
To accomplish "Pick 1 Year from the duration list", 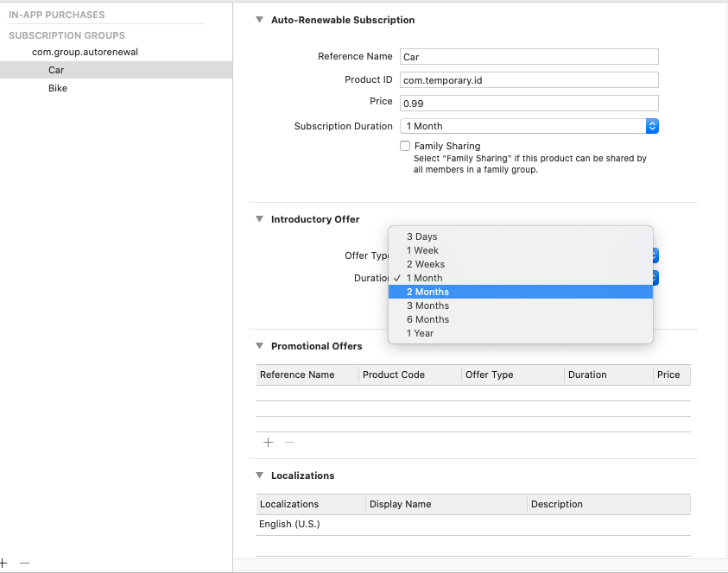I will [x=520, y=333].
